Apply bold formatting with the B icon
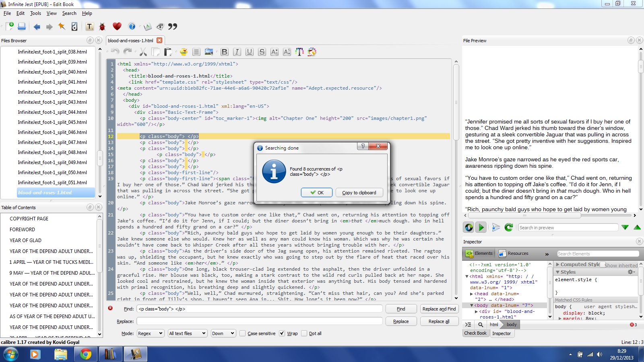The height and width of the screenshot is (362, 644). coord(225,52)
